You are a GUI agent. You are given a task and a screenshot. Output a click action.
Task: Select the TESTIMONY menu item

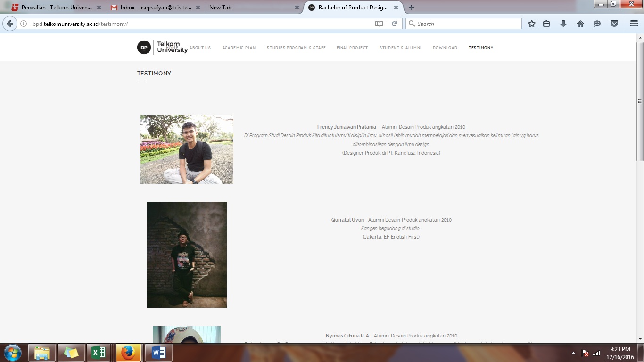tap(481, 48)
